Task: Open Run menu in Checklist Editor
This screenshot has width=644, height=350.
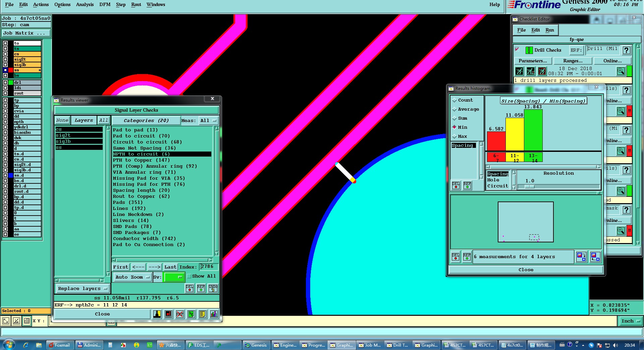Action: click(x=550, y=30)
